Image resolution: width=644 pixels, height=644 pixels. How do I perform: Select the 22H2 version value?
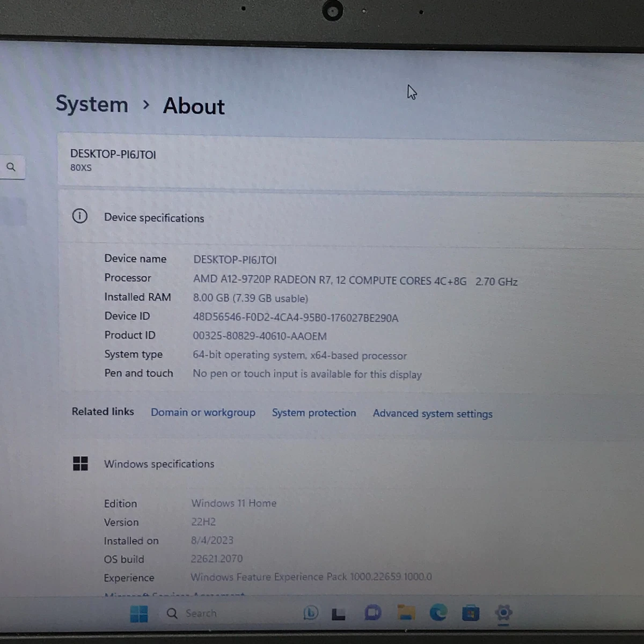click(203, 522)
